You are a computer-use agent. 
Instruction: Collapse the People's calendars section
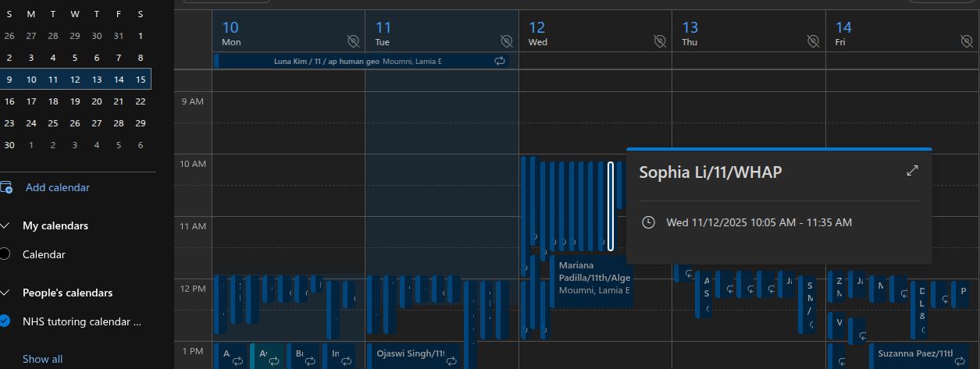[x=5, y=293]
